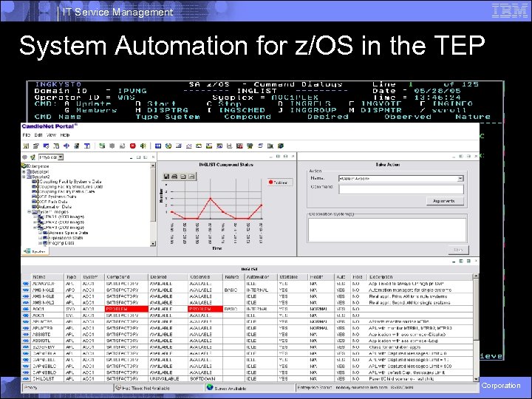Select LPAR2 (z/OS Image) tree item

64,222
